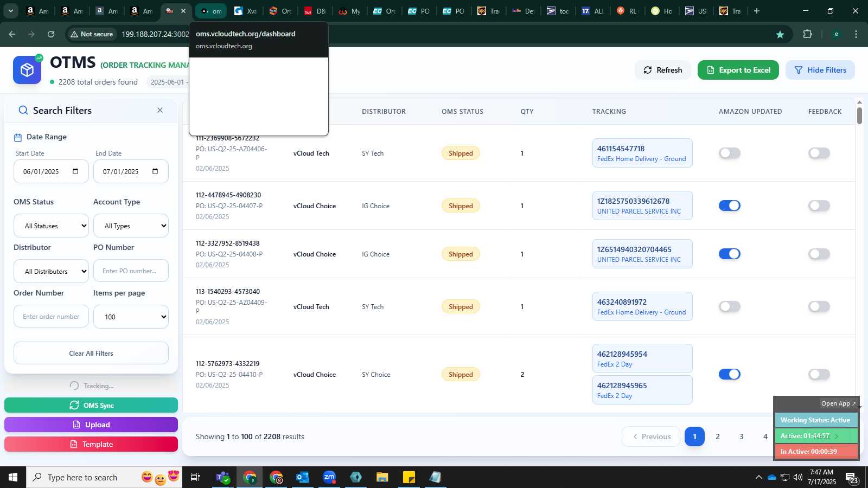Open tracking number 461154547718
The height and width of the screenshot is (488, 868).
tap(621, 149)
